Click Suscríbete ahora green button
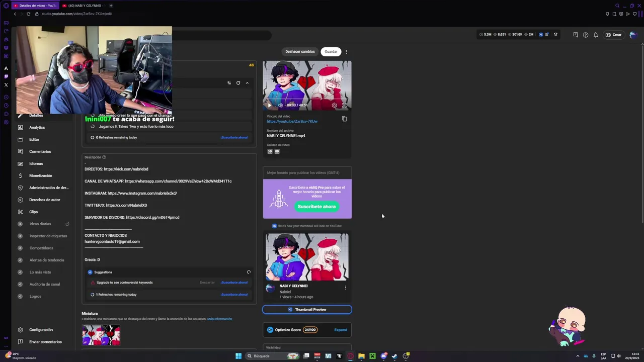 [x=316, y=207]
